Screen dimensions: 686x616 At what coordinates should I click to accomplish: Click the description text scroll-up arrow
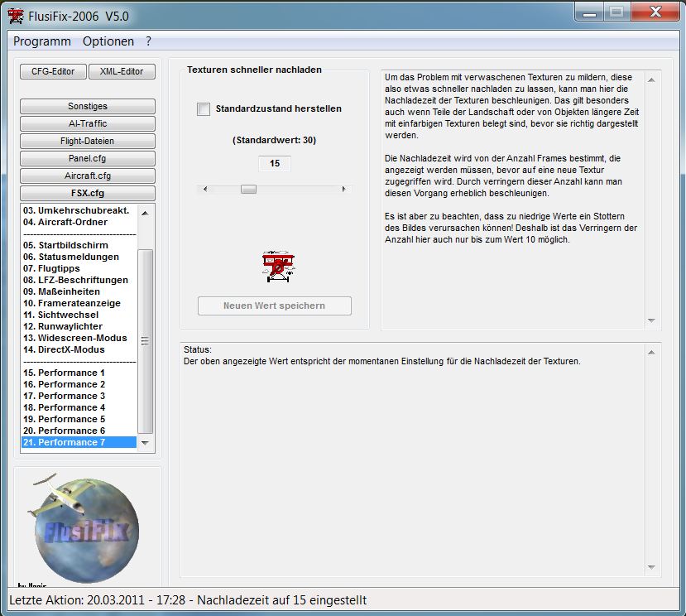651,80
